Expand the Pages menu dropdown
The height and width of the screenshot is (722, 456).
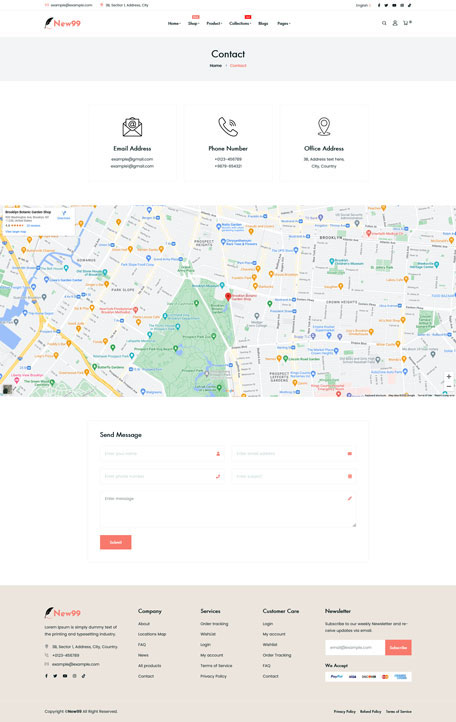click(284, 23)
